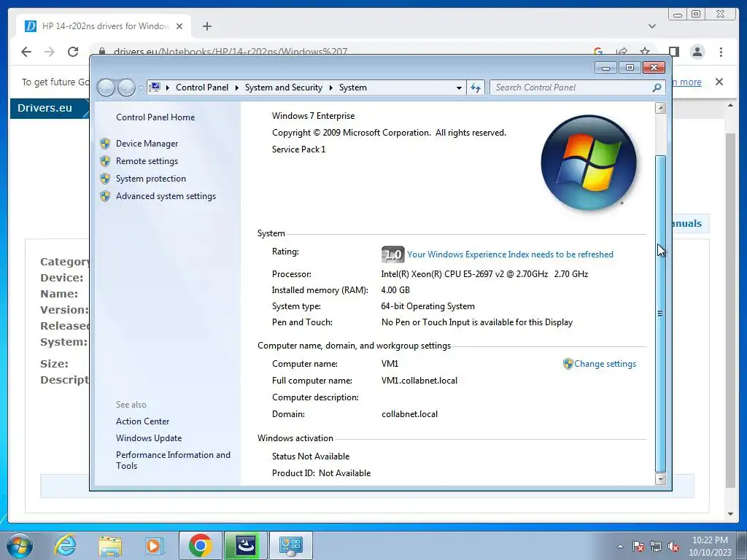
Task: Close the HP 14-r202ns Chrome tab
Action: pyautogui.click(x=179, y=26)
